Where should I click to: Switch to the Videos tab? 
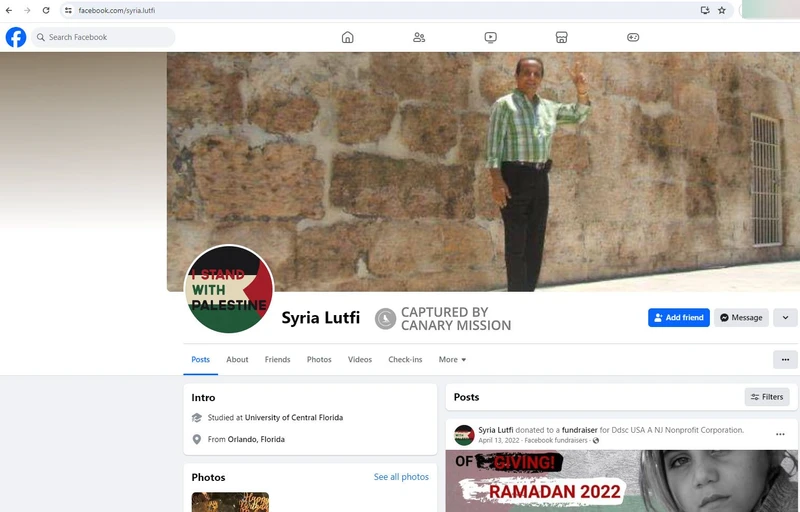360,360
